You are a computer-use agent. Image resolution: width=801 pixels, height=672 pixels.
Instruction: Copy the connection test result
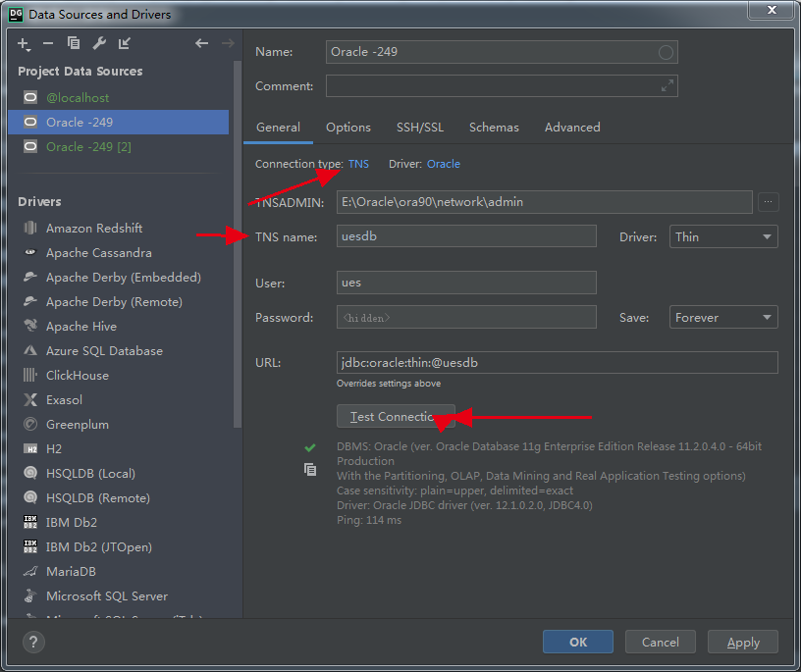(311, 470)
